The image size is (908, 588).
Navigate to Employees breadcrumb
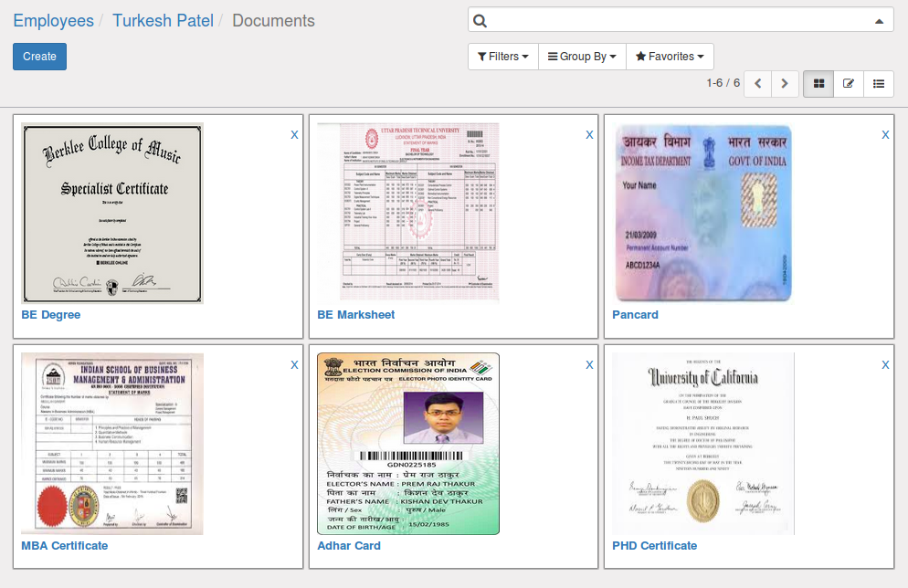(x=53, y=20)
